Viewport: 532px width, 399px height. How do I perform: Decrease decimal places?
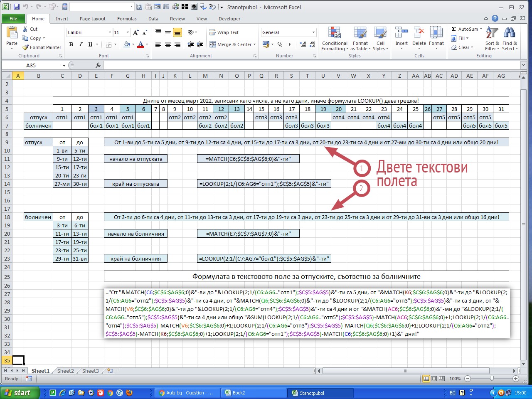[x=312, y=44]
